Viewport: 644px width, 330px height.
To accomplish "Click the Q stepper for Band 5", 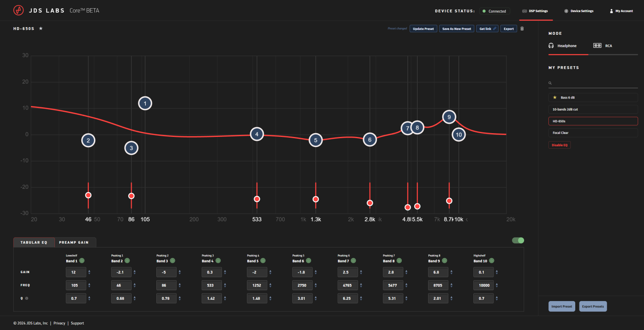I will [270, 298].
